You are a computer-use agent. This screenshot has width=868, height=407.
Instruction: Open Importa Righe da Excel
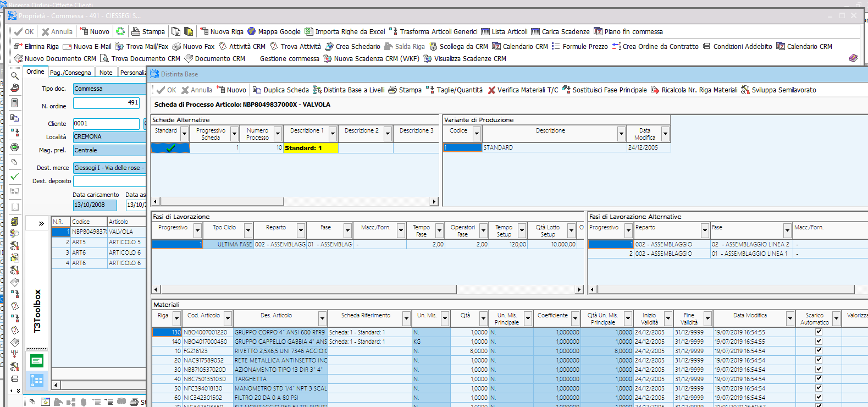pos(345,31)
